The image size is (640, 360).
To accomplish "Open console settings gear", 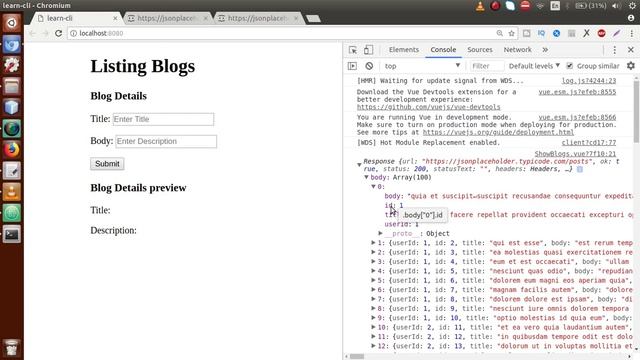I will click(631, 66).
